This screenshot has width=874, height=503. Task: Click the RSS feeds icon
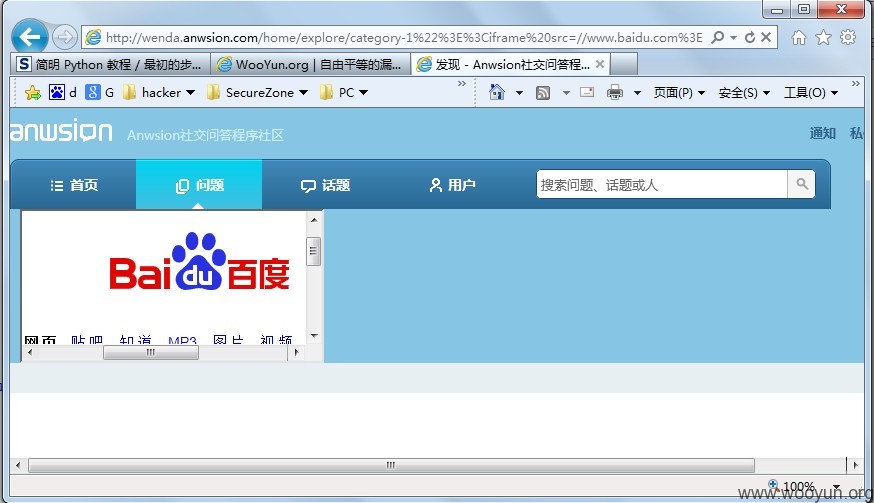tap(543, 93)
